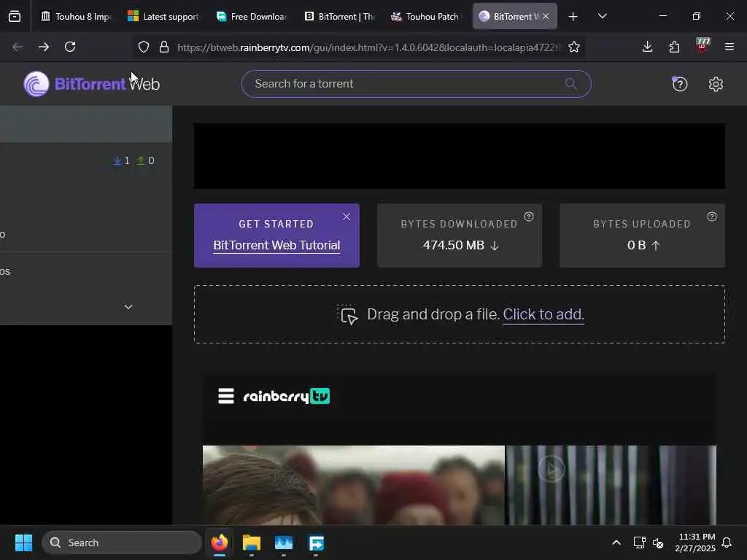This screenshot has height=560, width=747.
Task: Bookmark this page with the star
Action: click(x=574, y=47)
